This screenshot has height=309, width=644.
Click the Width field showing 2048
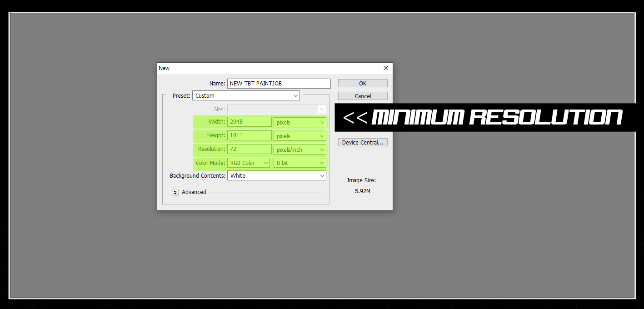(x=249, y=122)
